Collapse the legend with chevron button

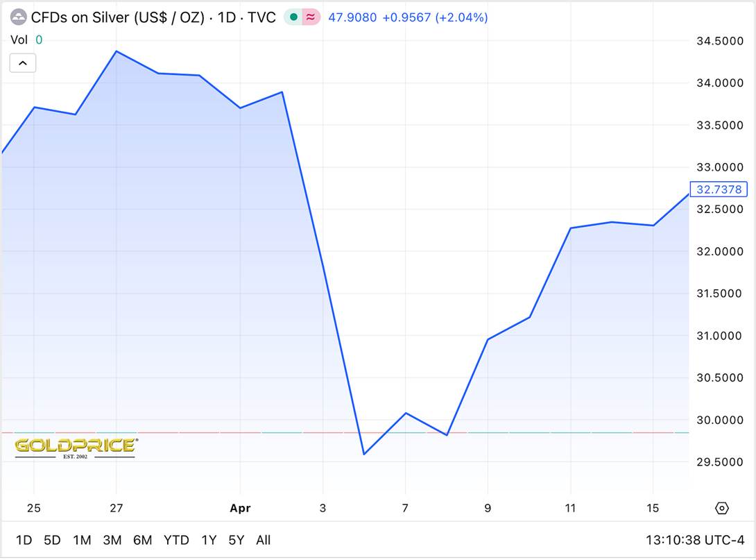[22, 63]
